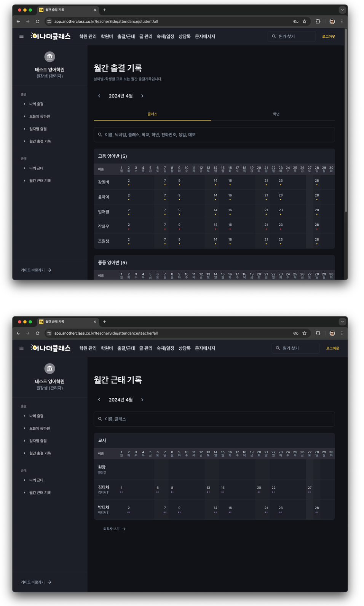Go to next month in 월간 출결 기록 page
The image size is (364, 606).
tap(142, 96)
